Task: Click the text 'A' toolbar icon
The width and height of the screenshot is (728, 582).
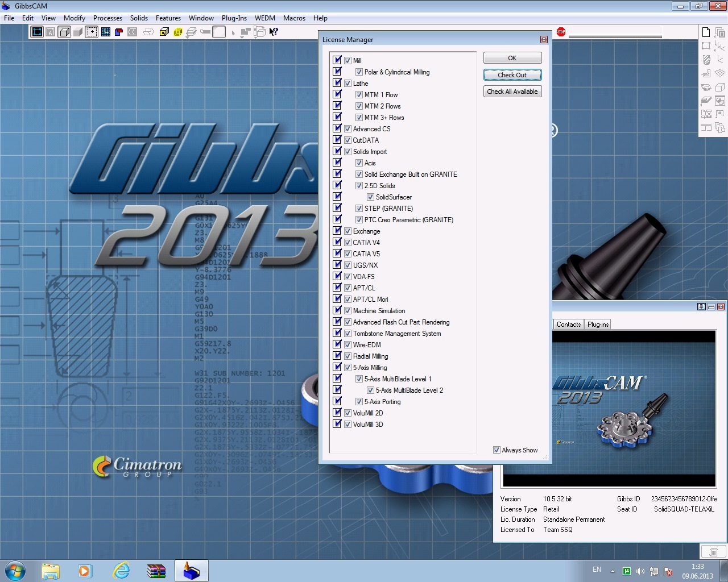Action: tap(51, 32)
